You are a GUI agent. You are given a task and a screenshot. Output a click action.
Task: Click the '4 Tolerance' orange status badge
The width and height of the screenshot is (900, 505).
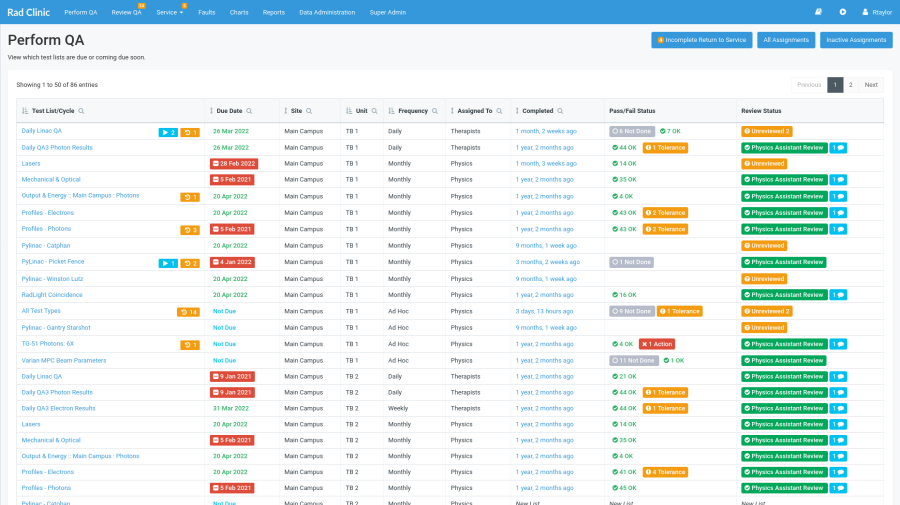coord(665,472)
